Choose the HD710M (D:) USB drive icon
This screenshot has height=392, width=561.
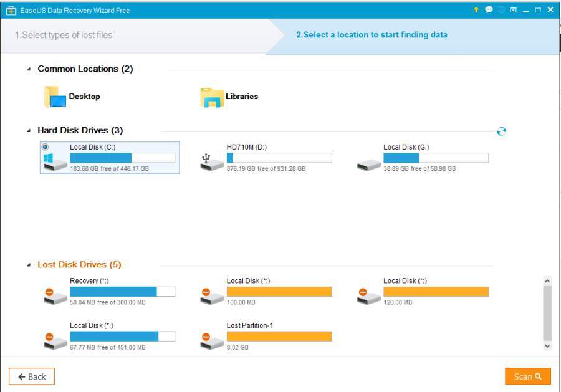[212, 162]
